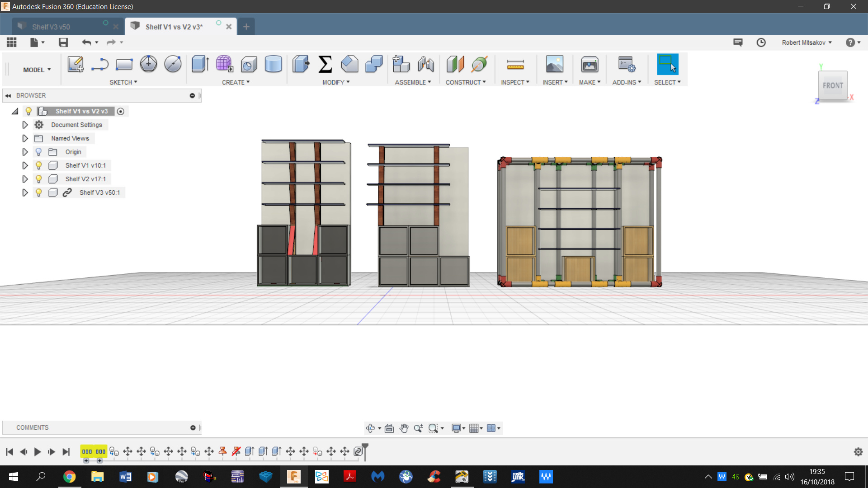Open Microsoft Word from the taskbar

click(x=125, y=477)
